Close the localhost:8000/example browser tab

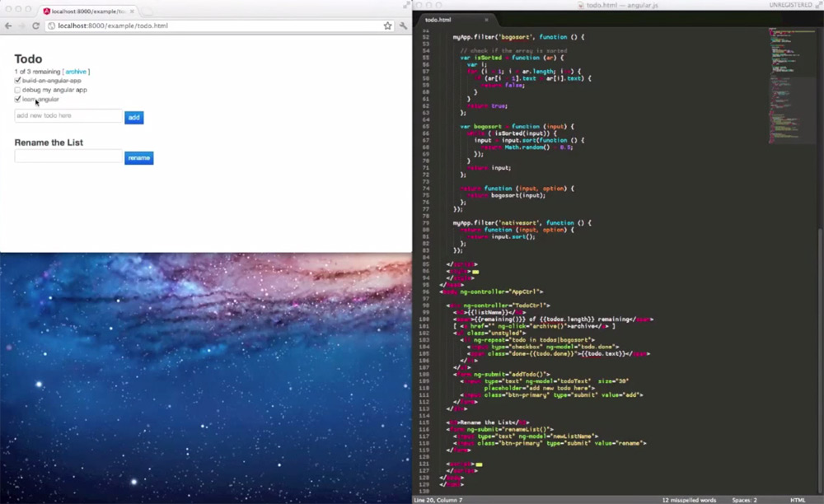click(x=132, y=11)
